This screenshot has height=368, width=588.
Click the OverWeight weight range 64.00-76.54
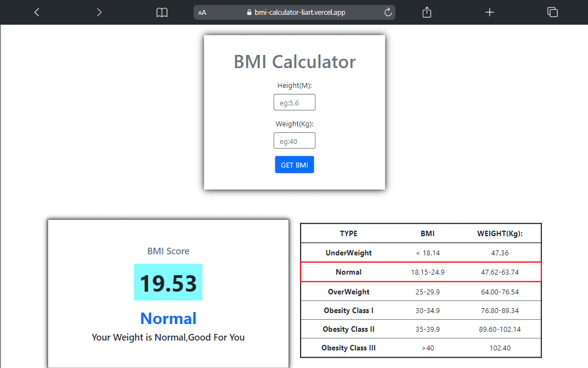tap(500, 291)
